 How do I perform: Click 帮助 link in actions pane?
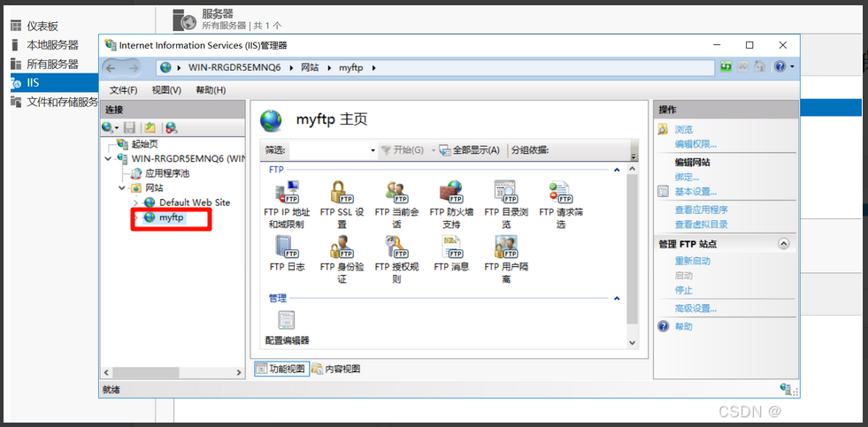point(684,326)
